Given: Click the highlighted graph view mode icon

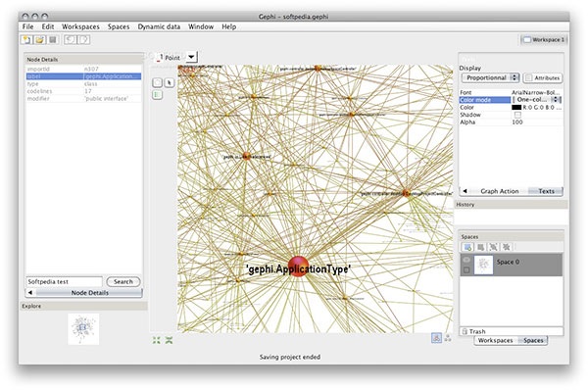Looking at the screenshot, I should 436,338.
